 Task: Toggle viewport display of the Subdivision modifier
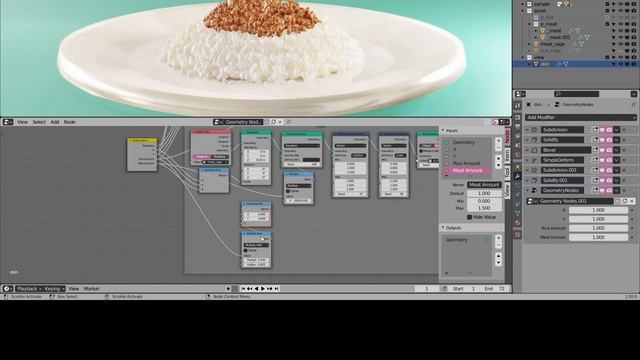click(602, 130)
